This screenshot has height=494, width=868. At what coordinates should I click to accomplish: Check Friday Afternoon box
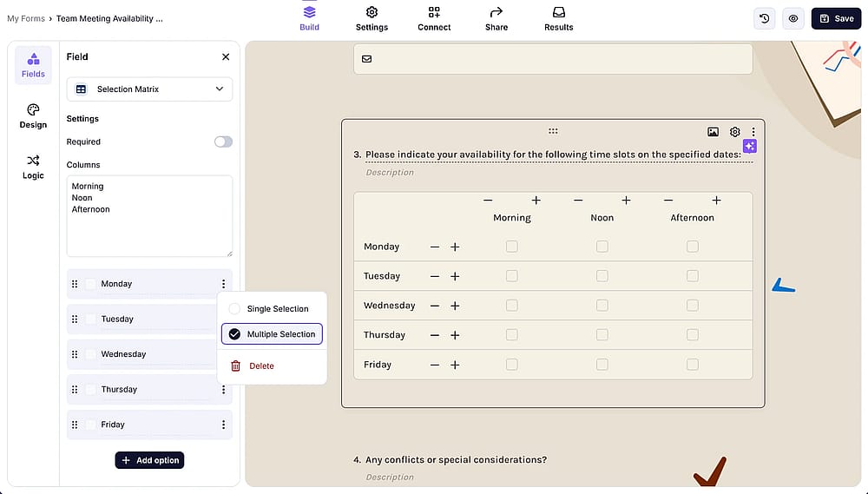pos(692,365)
